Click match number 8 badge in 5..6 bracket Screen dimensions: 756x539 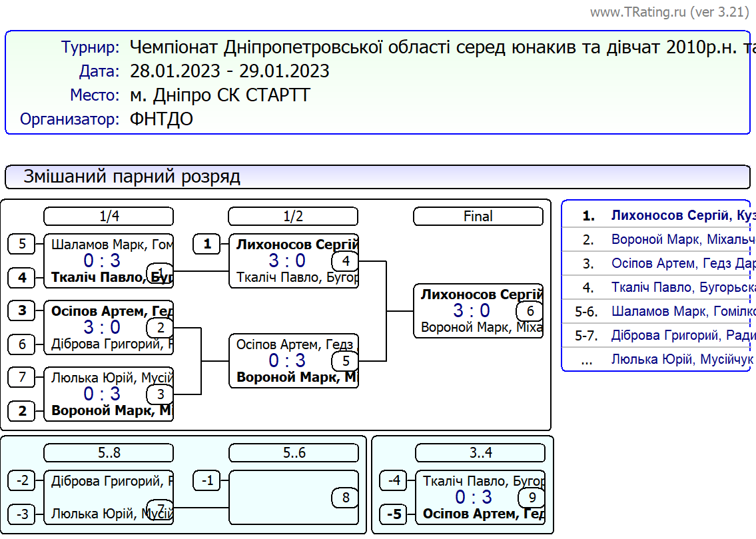point(345,498)
